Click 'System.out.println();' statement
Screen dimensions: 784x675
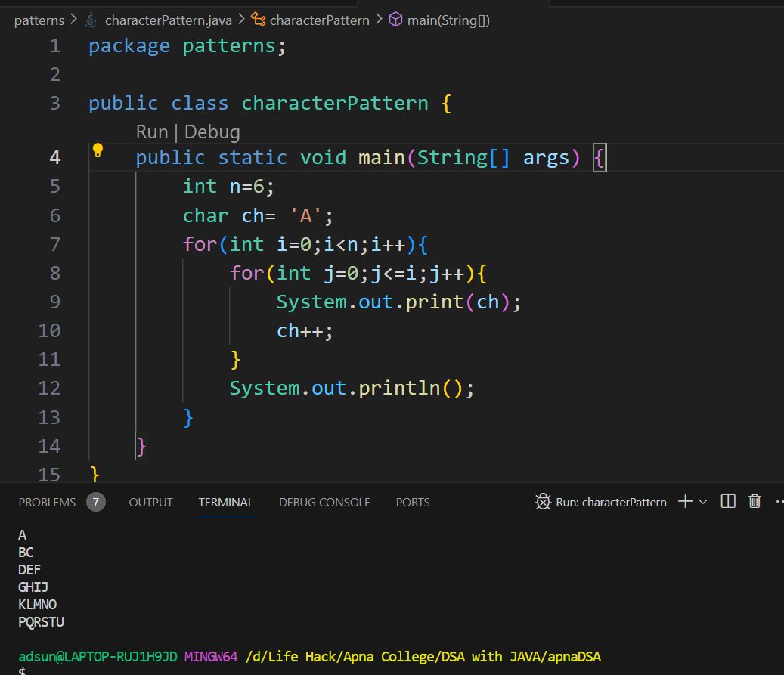352,389
